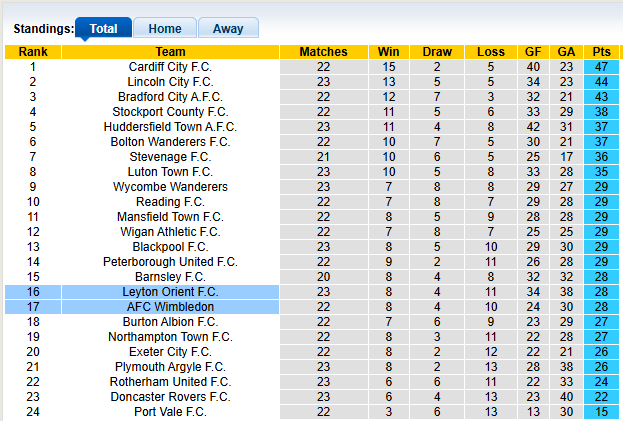Select Luton Town F.C. team name
Viewport: 623px width, 421px height.
170,172
